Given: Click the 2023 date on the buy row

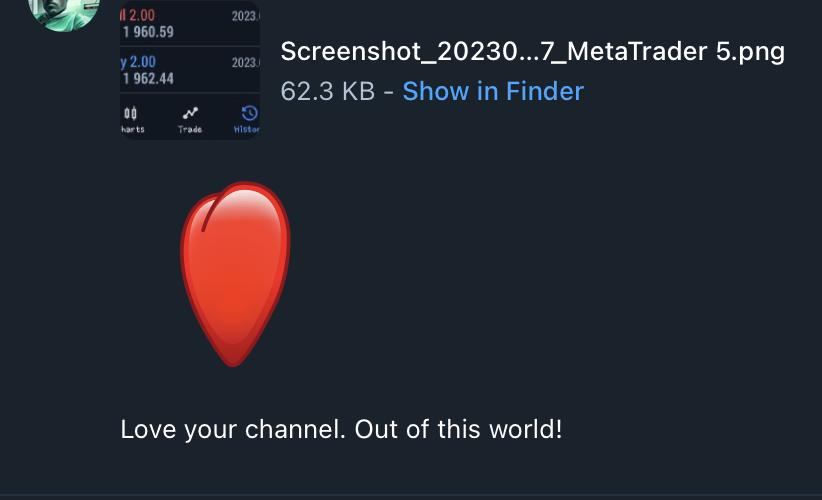Looking at the screenshot, I should [x=246, y=63].
